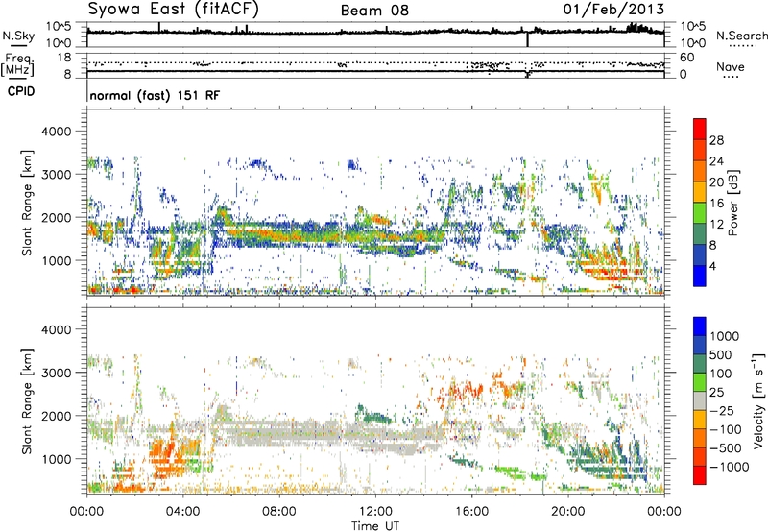Click the '28' value on Power colorbar
The width and height of the screenshot is (768, 532).
pos(716,140)
